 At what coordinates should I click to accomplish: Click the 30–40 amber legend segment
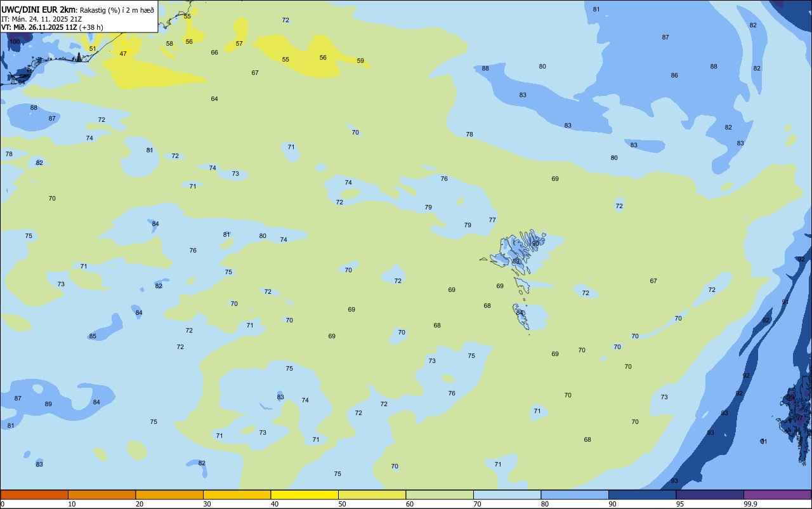click(237, 494)
